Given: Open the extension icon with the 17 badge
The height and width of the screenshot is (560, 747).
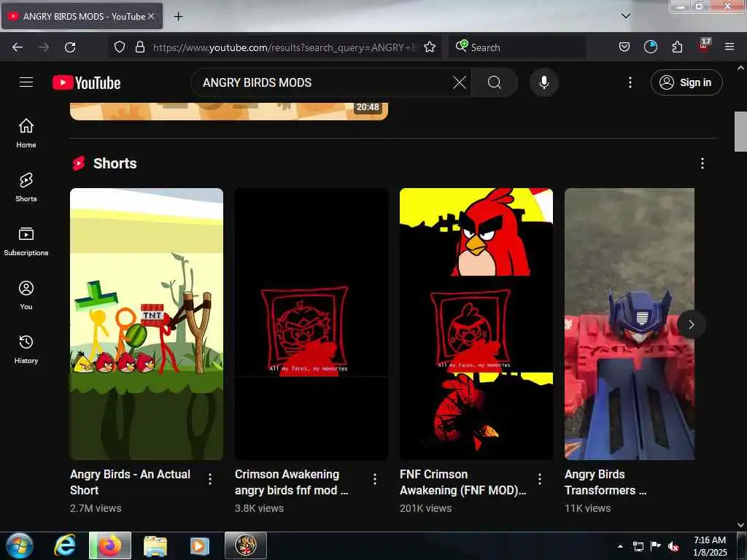Looking at the screenshot, I should click(x=704, y=46).
